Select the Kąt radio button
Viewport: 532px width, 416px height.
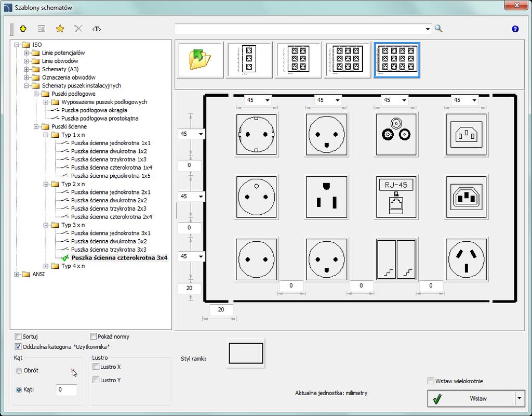(x=19, y=390)
